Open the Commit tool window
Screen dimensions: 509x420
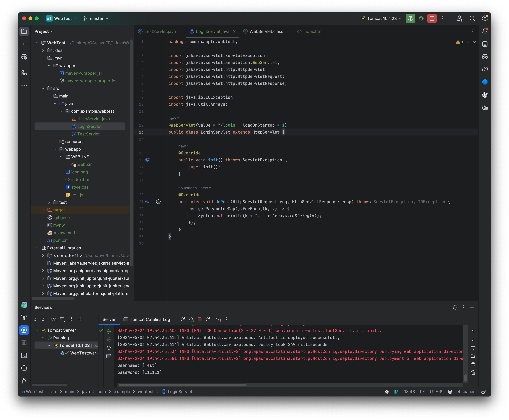click(x=24, y=44)
